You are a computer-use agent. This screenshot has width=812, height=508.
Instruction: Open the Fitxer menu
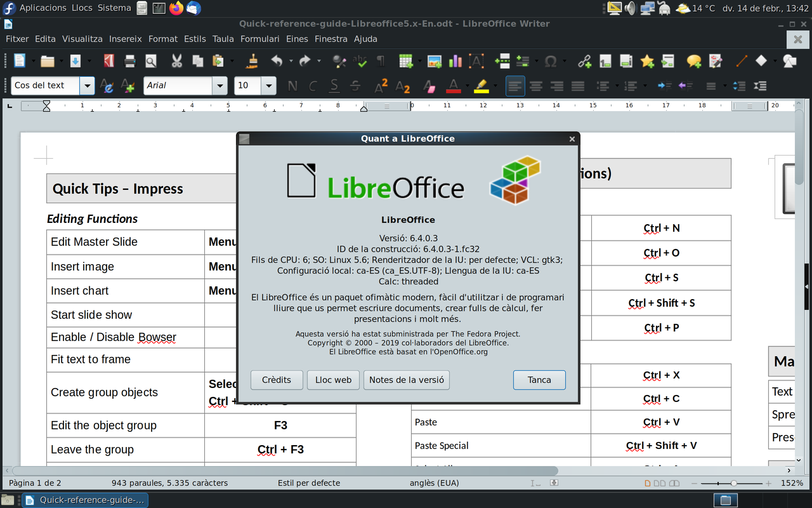pyautogui.click(x=18, y=39)
